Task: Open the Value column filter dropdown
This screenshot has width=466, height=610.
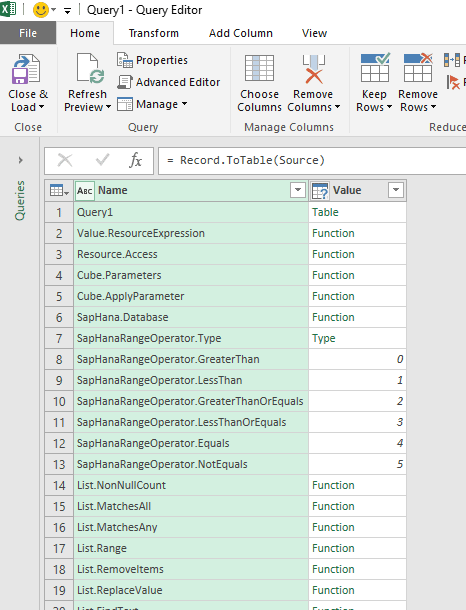Action: click(x=396, y=190)
